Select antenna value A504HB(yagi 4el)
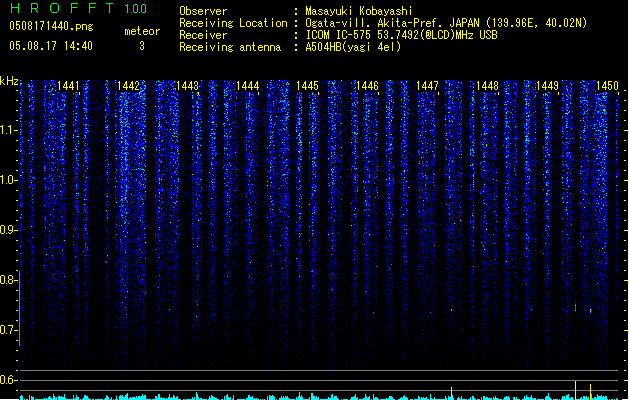629x400 pixels. [x=353, y=47]
